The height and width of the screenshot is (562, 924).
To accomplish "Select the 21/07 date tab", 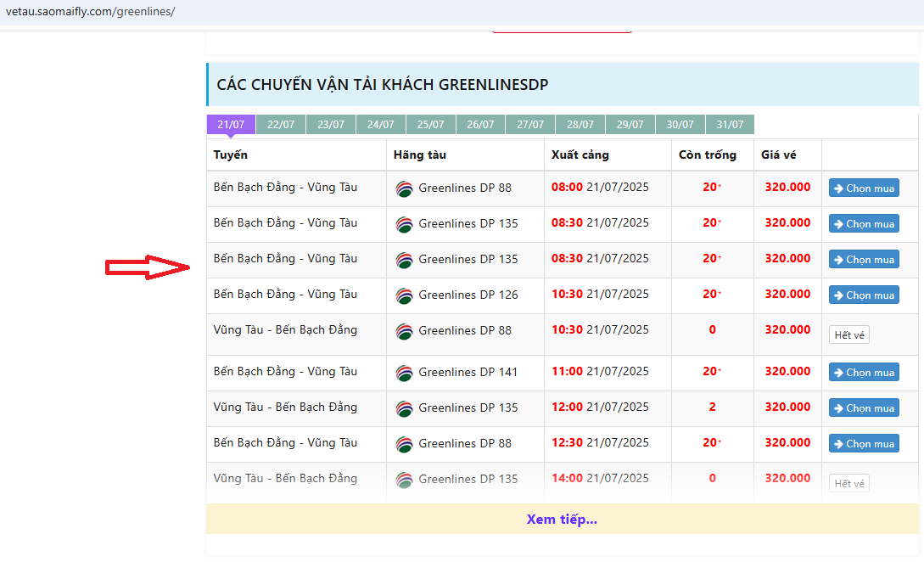I will click(x=231, y=125).
